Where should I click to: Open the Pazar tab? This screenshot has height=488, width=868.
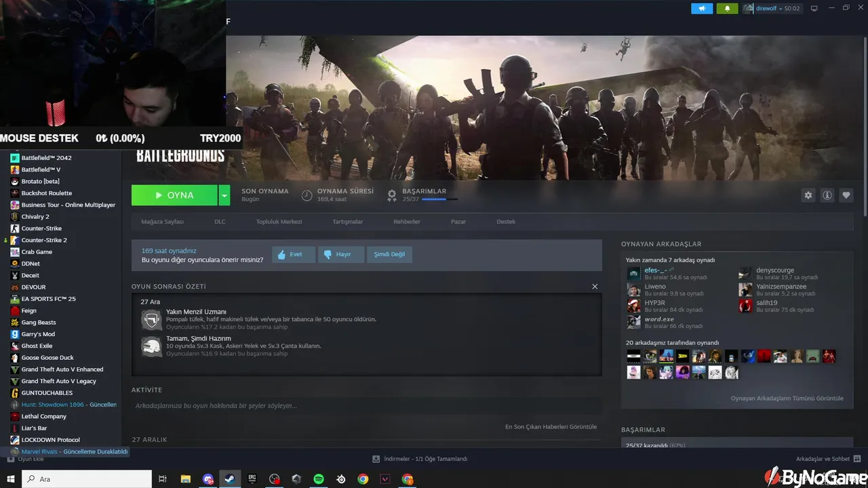pyautogui.click(x=458, y=222)
